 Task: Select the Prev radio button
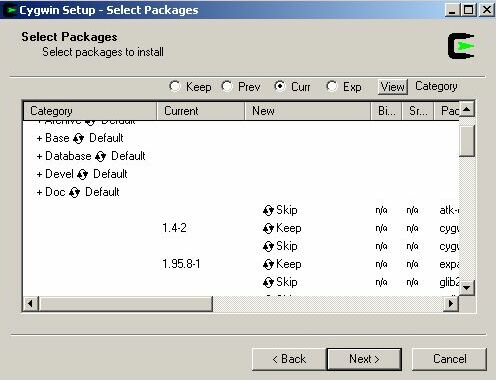(227, 87)
